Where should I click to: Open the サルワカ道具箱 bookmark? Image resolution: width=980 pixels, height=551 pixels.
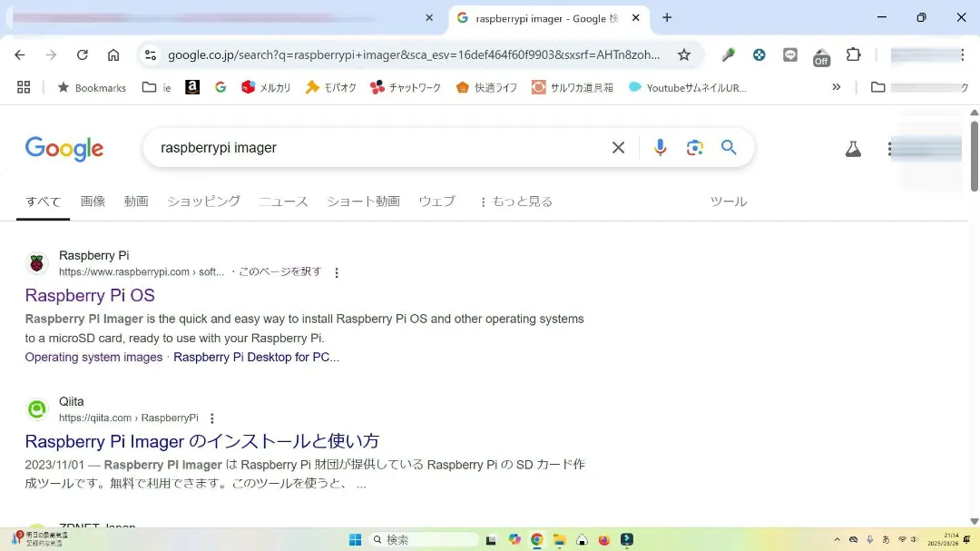[x=573, y=87]
